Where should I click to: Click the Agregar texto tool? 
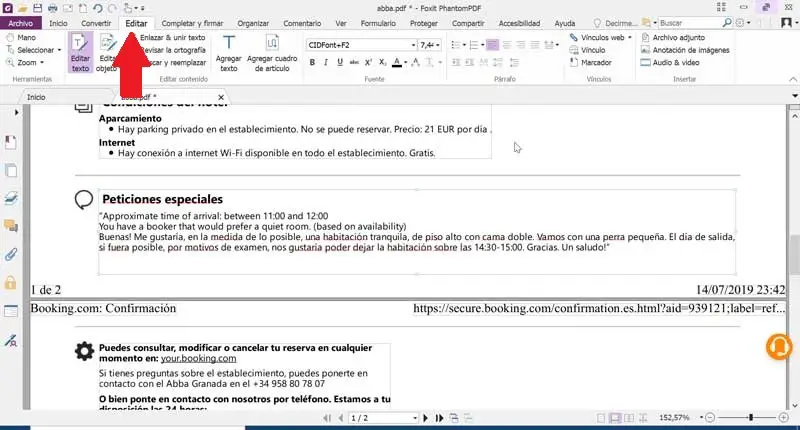click(229, 53)
